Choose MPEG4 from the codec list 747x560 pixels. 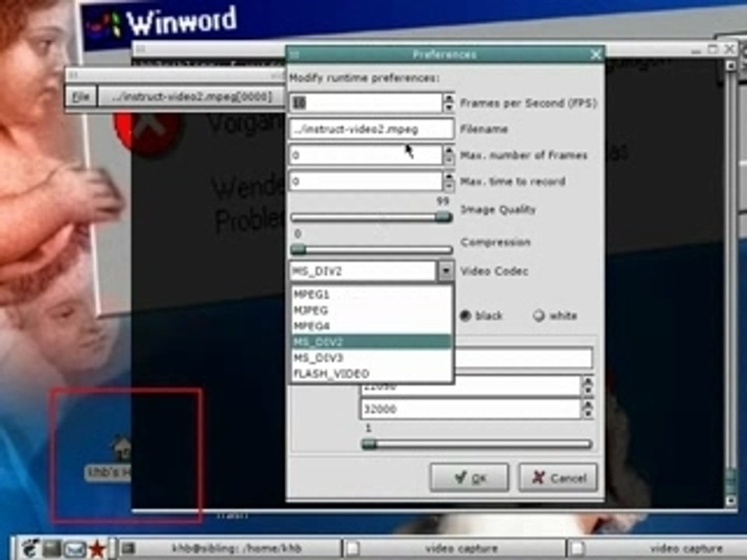click(x=372, y=326)
